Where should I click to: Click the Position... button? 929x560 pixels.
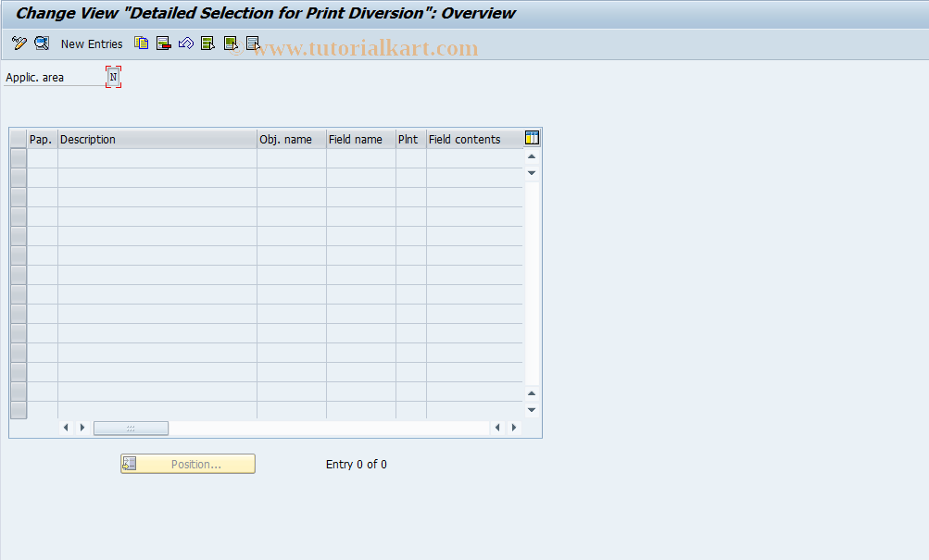[188, 464]
